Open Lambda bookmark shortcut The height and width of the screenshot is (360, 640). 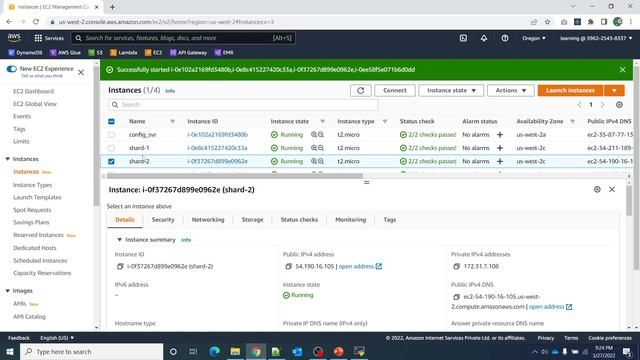pyautogui.click(x=124, y=53)
